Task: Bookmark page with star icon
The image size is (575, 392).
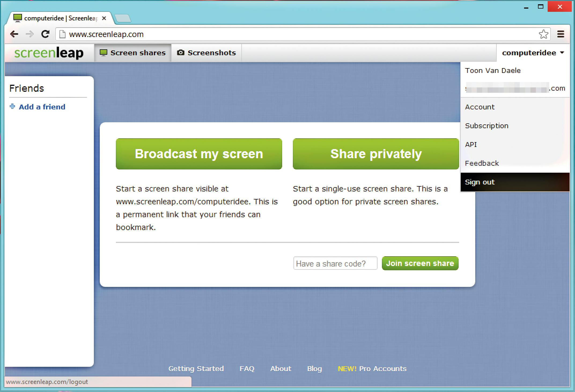Action: 543,34
